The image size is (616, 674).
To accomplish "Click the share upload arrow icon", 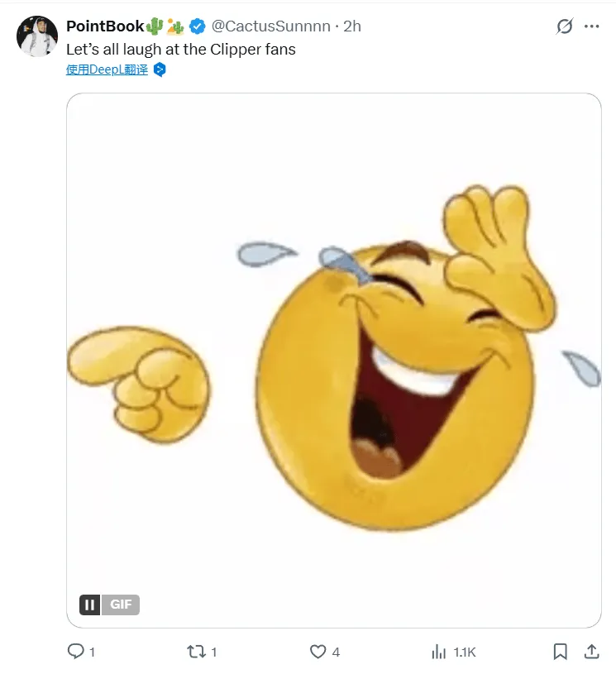I will (592, 652).
